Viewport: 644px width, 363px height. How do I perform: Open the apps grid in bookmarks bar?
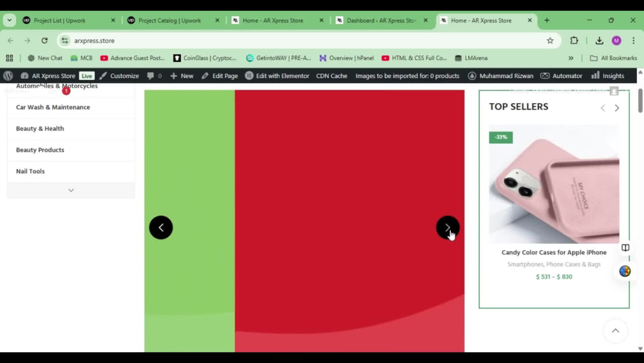click(10, 58)
